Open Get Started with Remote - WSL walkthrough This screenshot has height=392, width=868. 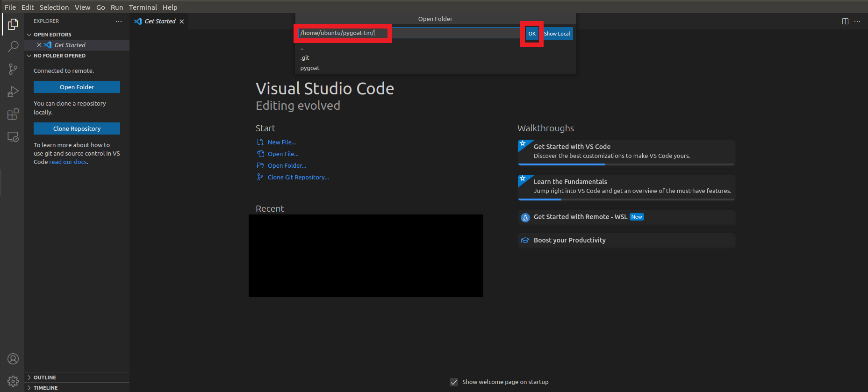pyautogui.click(x=626, y=217)
